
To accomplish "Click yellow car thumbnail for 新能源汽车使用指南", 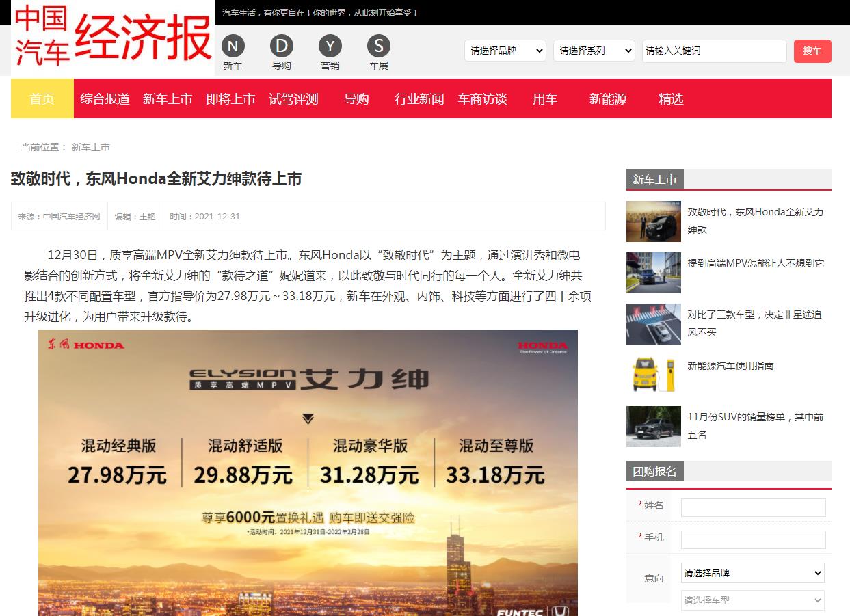I will tap(654, 375).
